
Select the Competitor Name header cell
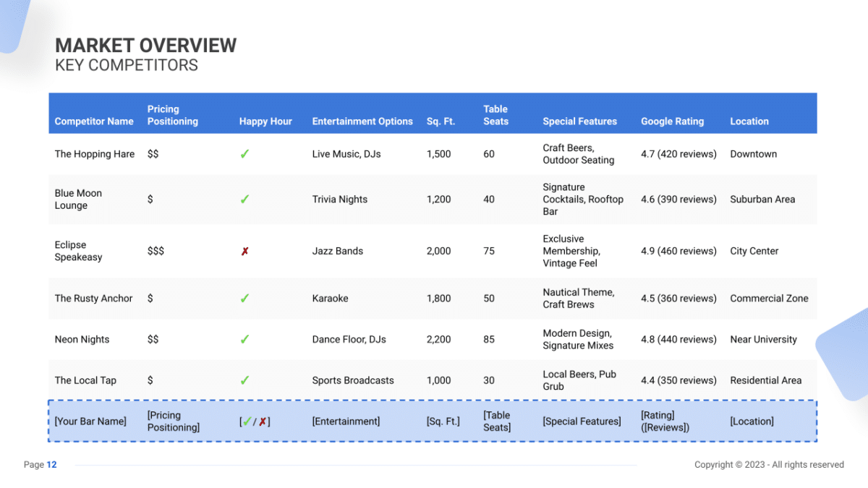click(x=94, y=121)
